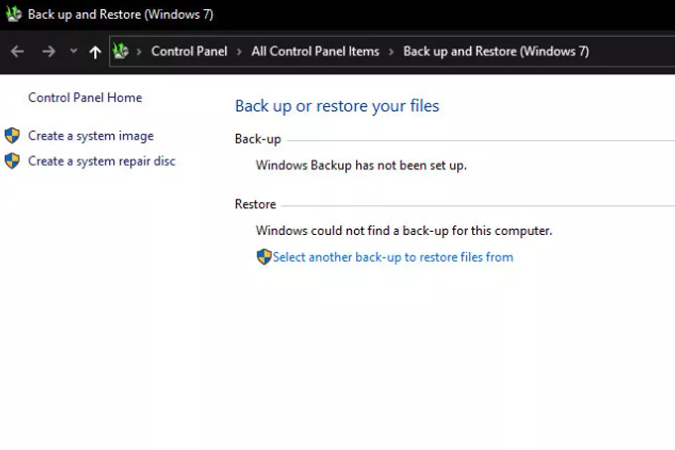Open the recent locations dropdown chevron
This screenshot has height=450, width=675.
click(73, 51)
